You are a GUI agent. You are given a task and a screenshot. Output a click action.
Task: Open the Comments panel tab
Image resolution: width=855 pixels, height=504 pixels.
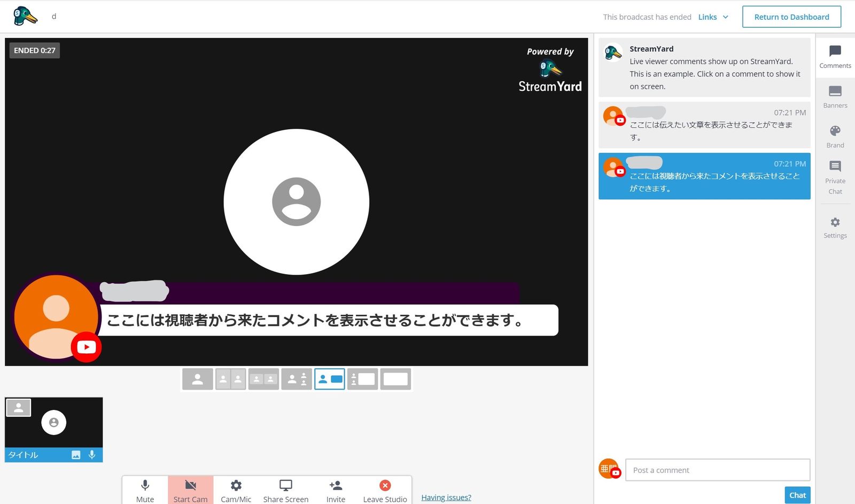pos(835,57)
